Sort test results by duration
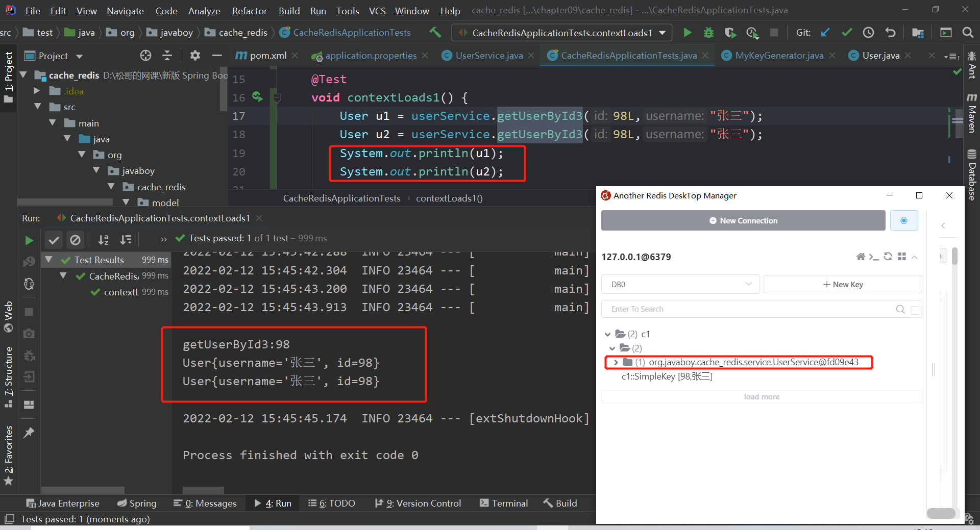The width and height of the screenshot is (980, 530). (126, 240)
